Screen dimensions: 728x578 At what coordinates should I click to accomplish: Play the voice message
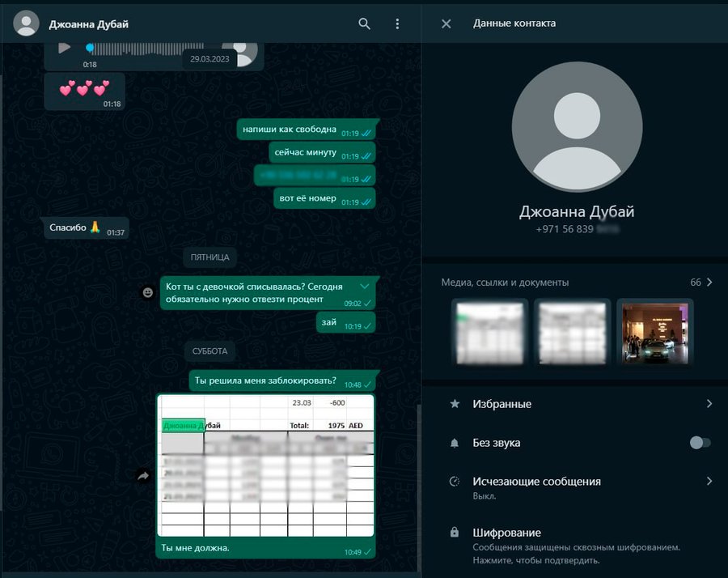[64, 48]
